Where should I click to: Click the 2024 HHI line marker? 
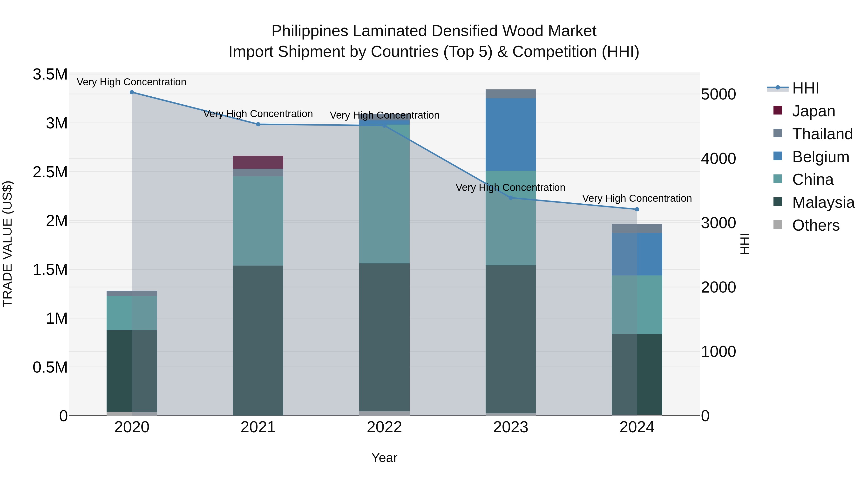[637, 209]
